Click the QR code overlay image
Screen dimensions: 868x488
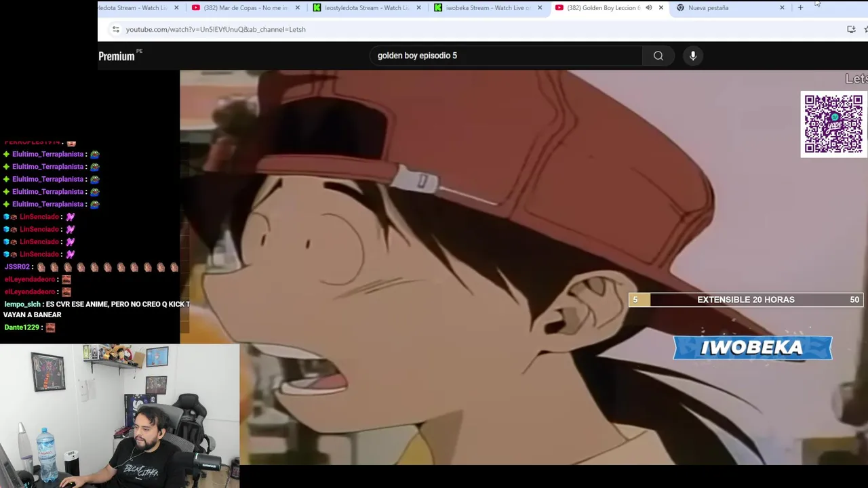(x=833, y=124)
